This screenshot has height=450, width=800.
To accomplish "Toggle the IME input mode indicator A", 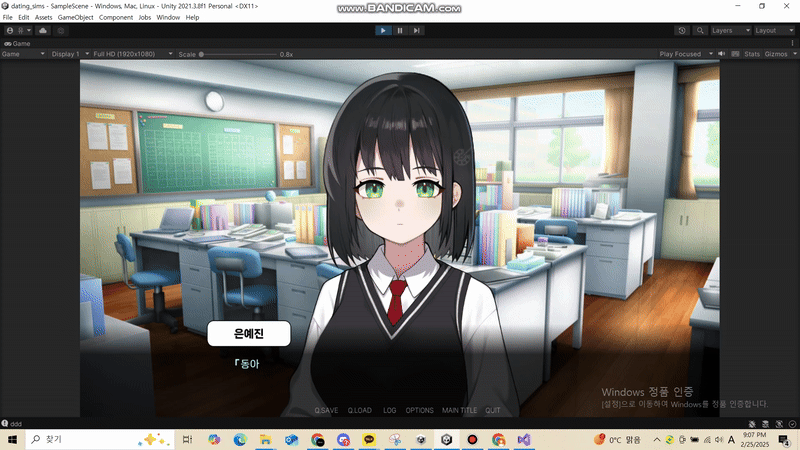I will [731, 439].
